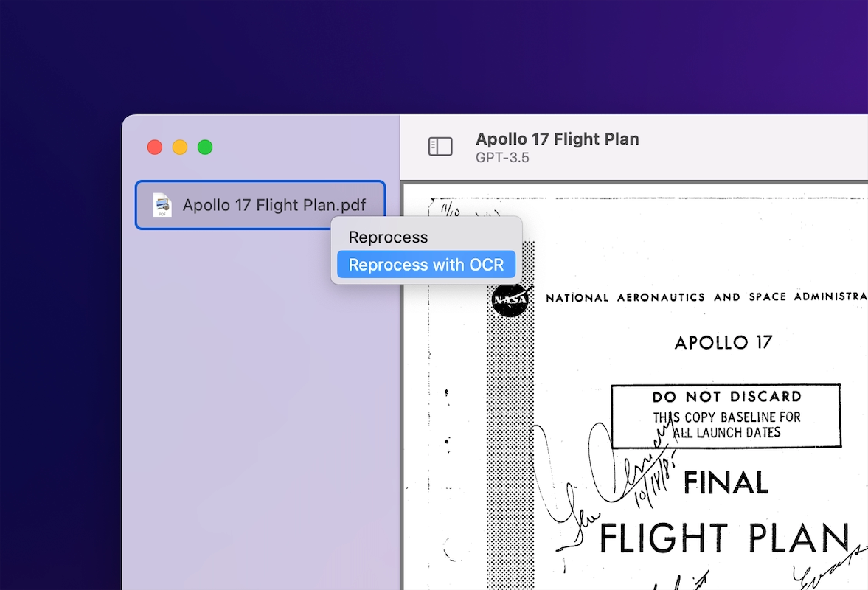
Task: Click the GPT-3.5 model label
Action: point(501,157)
